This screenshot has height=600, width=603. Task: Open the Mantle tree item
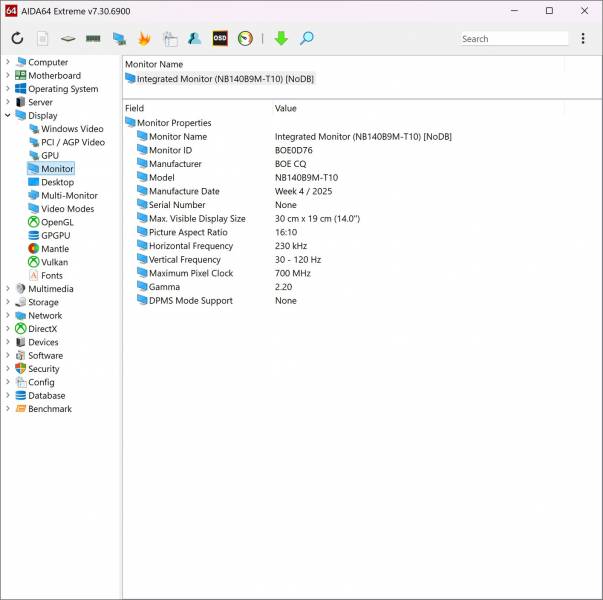(48, 249)
